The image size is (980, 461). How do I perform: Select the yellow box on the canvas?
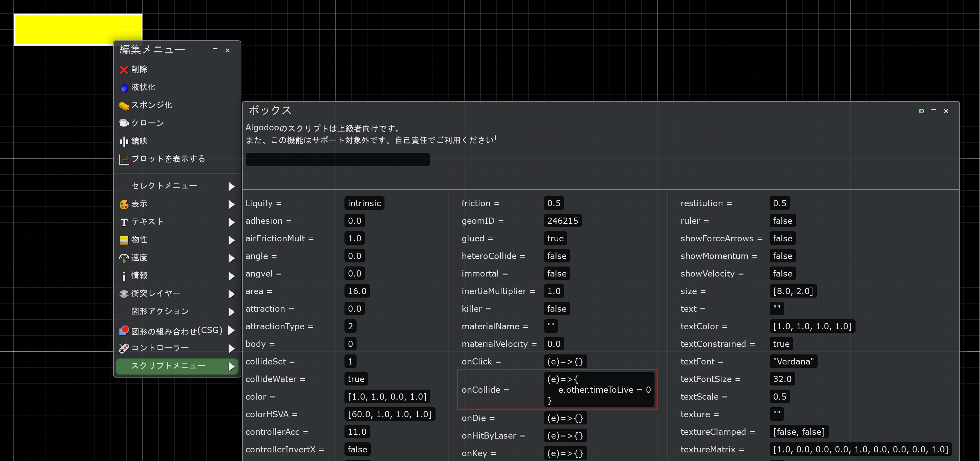pos(78,30)
